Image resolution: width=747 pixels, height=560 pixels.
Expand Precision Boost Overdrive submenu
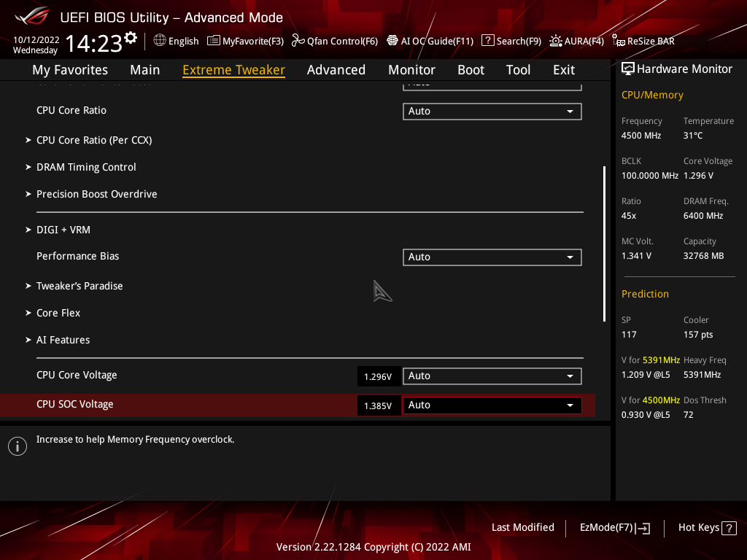[97, 194]
